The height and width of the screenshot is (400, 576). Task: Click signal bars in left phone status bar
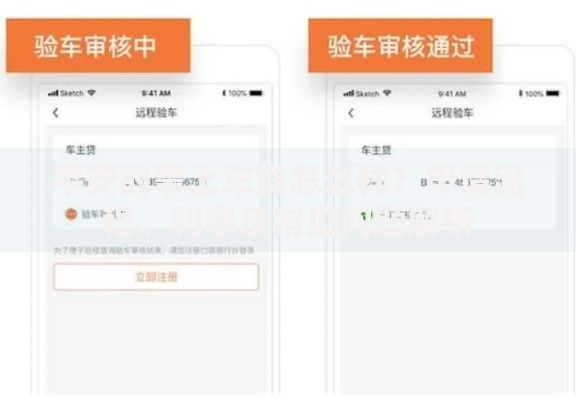coord(53,93)
